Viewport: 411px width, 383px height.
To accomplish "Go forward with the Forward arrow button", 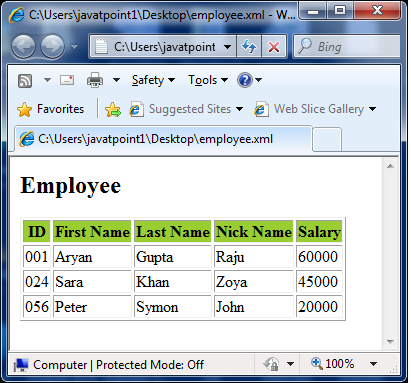I will [52, 47].
